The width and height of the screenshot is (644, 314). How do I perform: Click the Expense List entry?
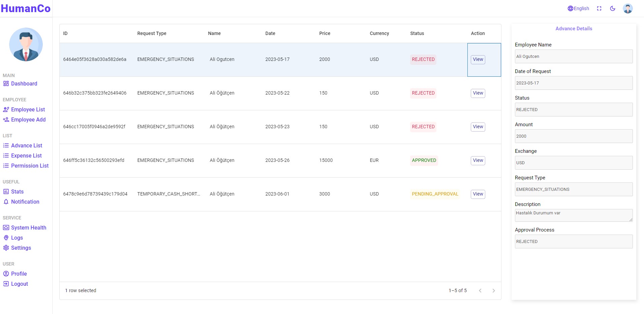pos(26,155)
